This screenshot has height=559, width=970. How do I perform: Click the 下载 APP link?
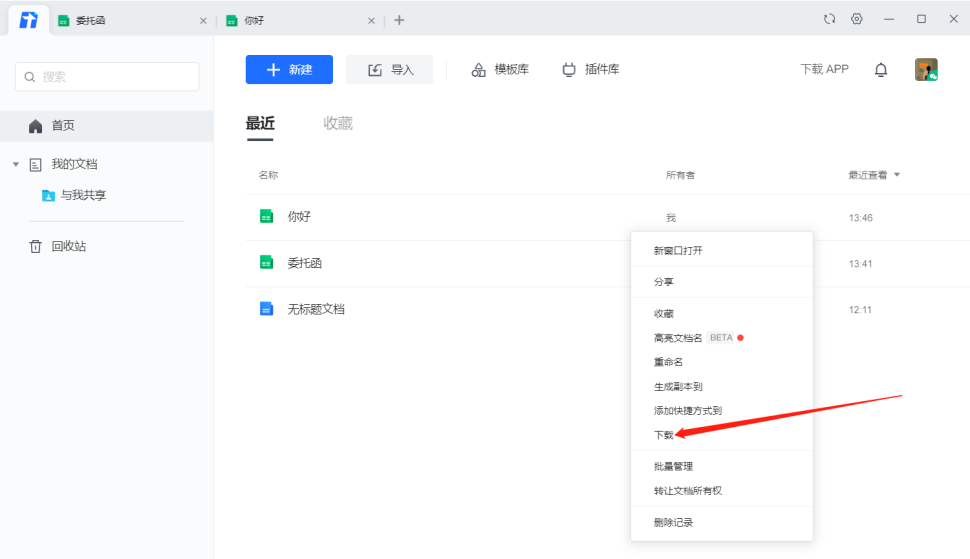click(x=824, y=69)
